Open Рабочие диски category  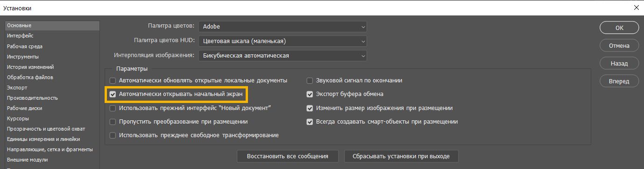point(52,108)
